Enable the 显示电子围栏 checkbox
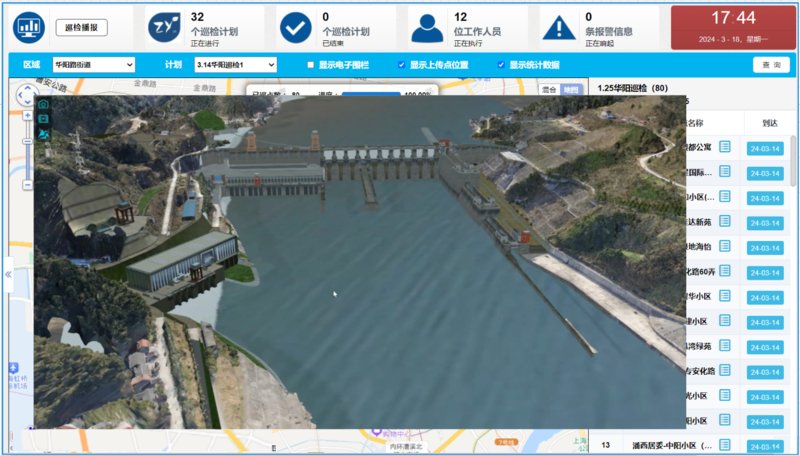 click(311, 65)
